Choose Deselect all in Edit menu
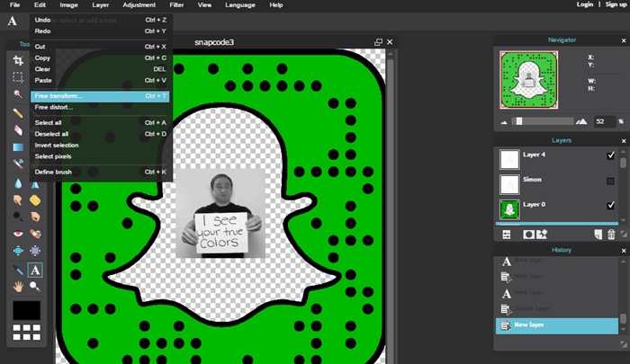The width and height of the screenshot is (630, 364). [x=100, y=134]
